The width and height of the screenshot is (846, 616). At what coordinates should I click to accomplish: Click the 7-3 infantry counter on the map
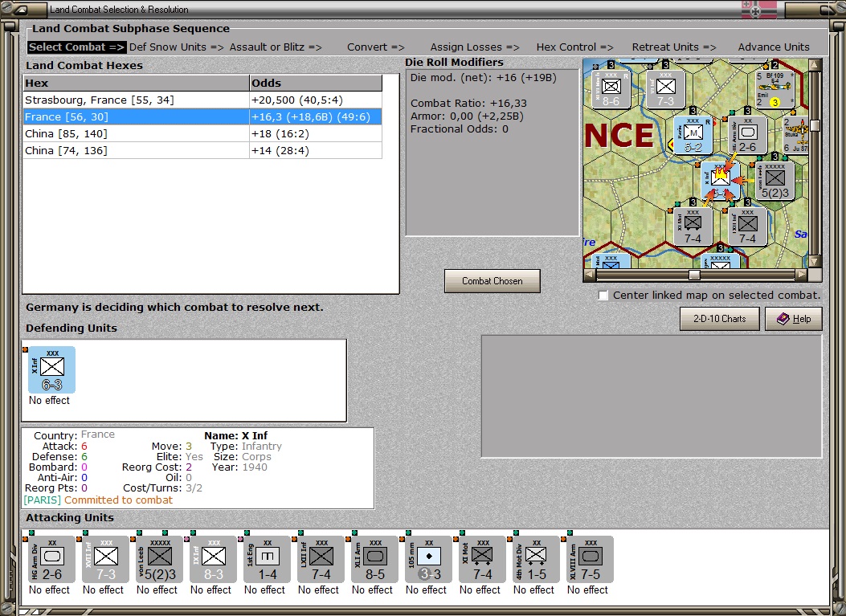[x=665, y=89]
